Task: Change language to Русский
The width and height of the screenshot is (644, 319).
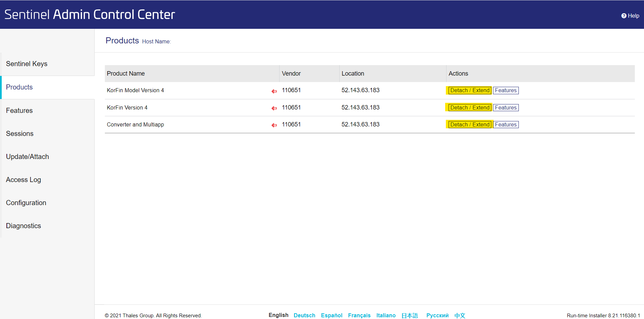Action: 437,315
